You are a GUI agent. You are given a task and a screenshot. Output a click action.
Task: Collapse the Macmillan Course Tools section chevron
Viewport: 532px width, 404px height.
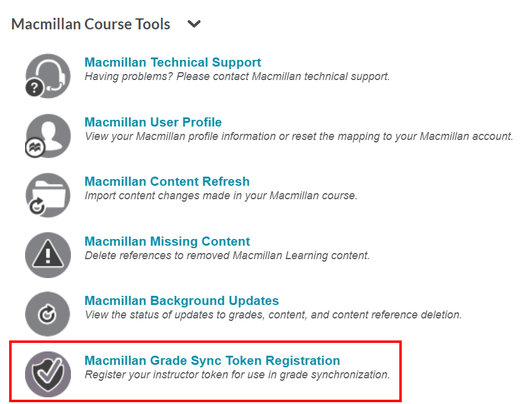(194, 24)
